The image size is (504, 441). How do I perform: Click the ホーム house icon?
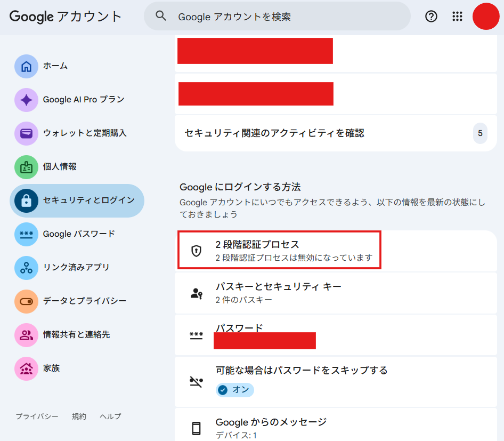coord(26,66)
